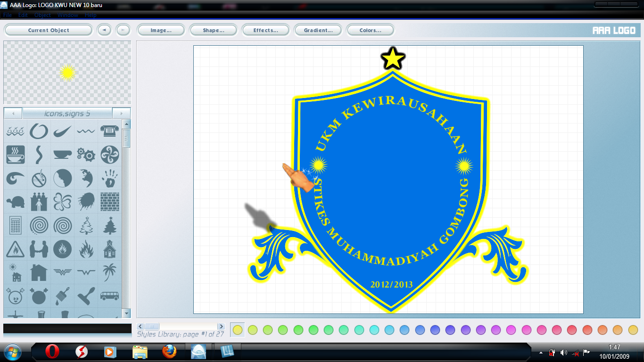The height and width of the screenshot is (362, 644).
Task: Open the Object menu
Action: coord(42,15)
